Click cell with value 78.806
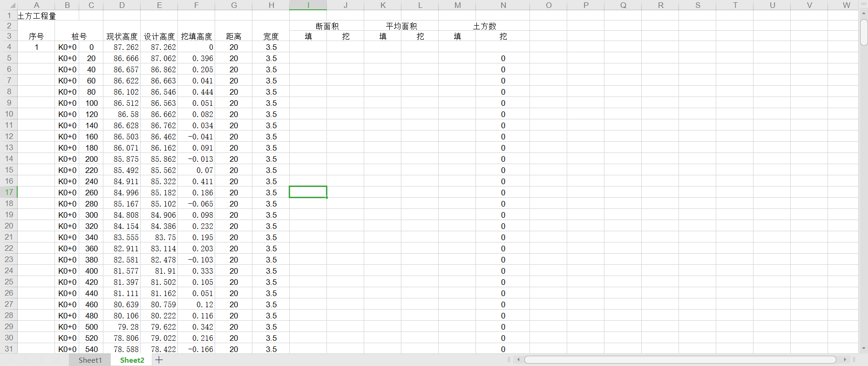The height and width of the screenshot is (366, 868). click(122, 338)
